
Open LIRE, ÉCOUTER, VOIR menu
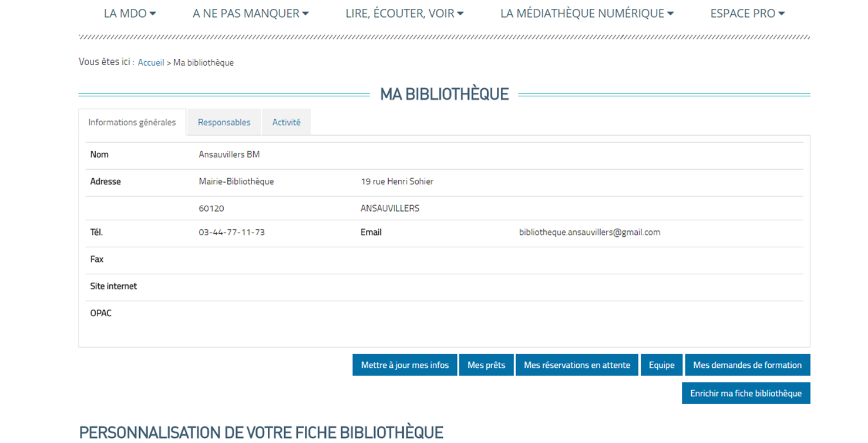405,13
